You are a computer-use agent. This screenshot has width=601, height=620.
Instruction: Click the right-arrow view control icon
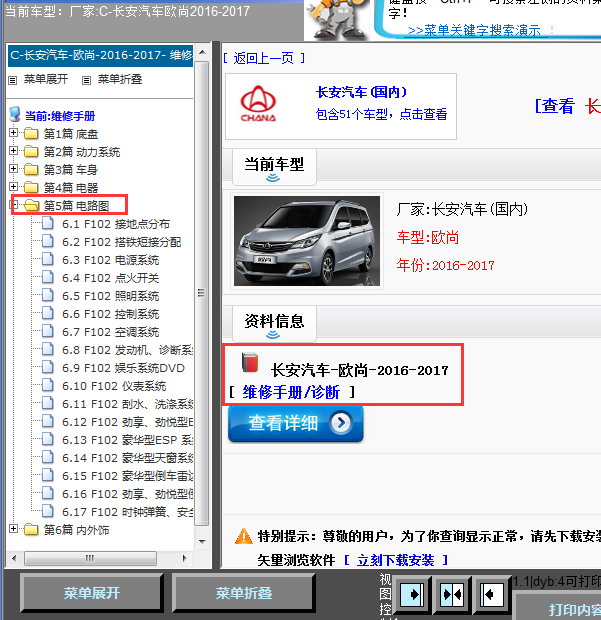click(x=412, y=594)
